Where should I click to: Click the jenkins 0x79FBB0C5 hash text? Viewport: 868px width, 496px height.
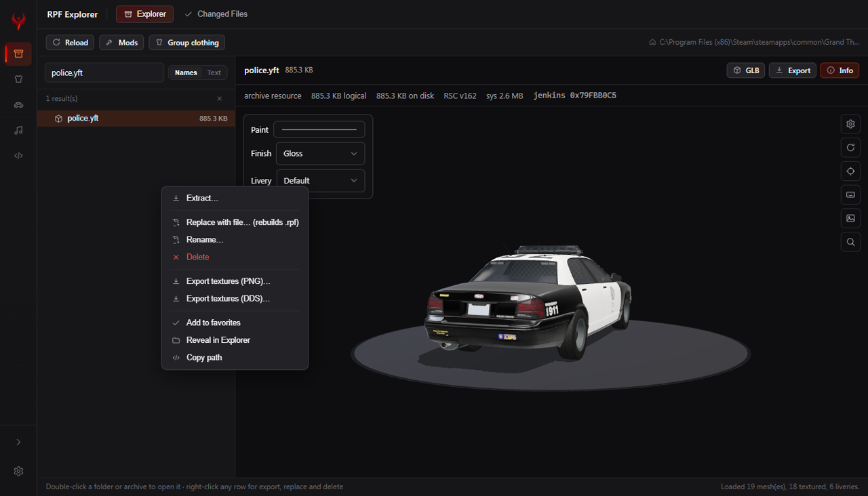point(575,96)
